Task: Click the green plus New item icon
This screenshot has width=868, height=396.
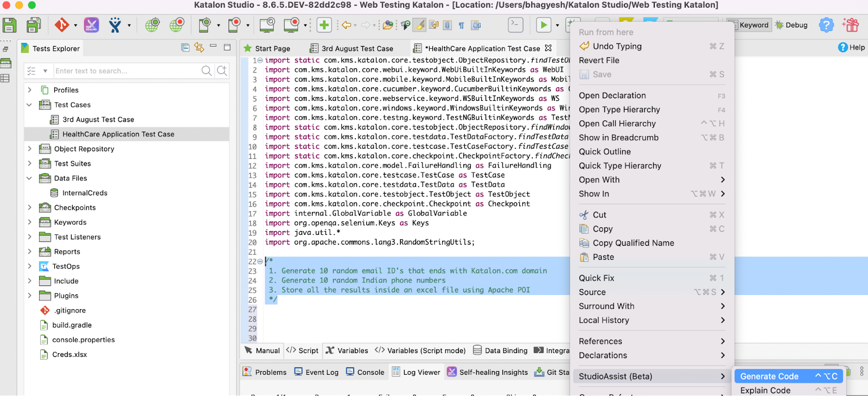Action: click(324, 25)
